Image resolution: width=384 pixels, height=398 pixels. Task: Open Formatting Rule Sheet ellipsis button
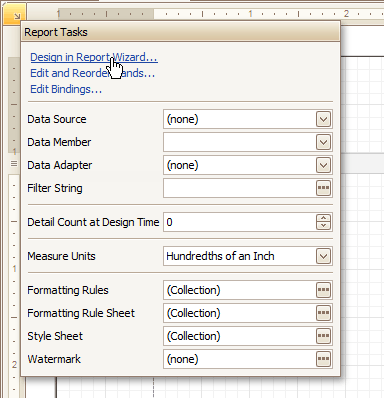point(323,313)
